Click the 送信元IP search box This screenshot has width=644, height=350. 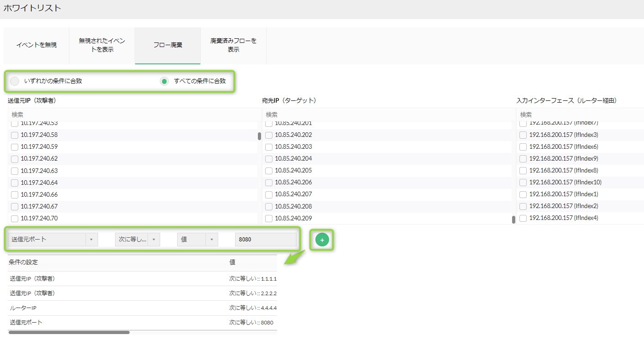(x=132, y=115)
